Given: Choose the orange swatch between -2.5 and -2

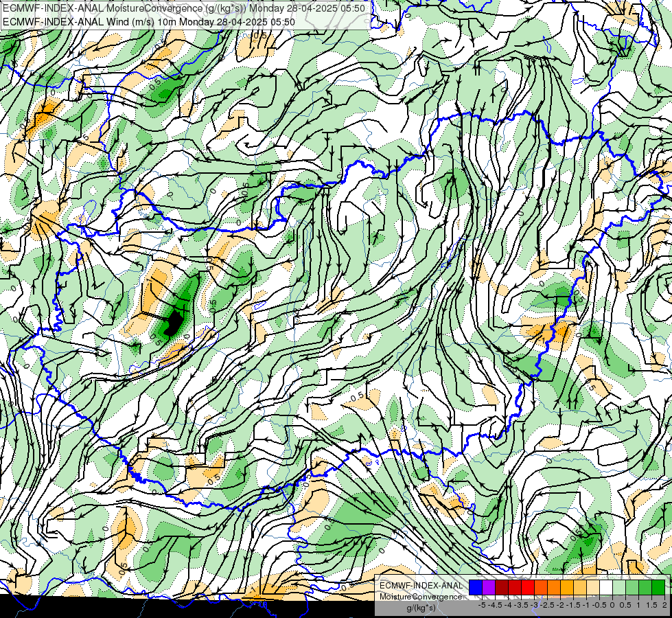Looking at the screenshot, I should (554, 587).
